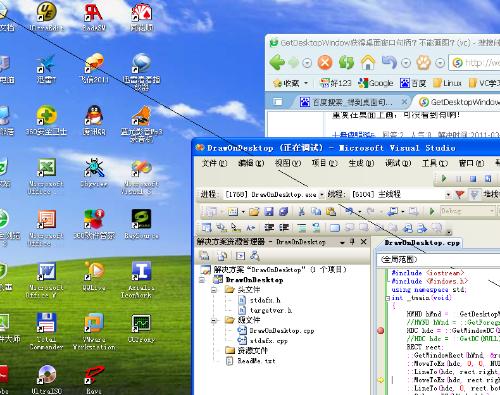
Task: Click the browser Refresh green arrows icon
Action: click(346, 62)
